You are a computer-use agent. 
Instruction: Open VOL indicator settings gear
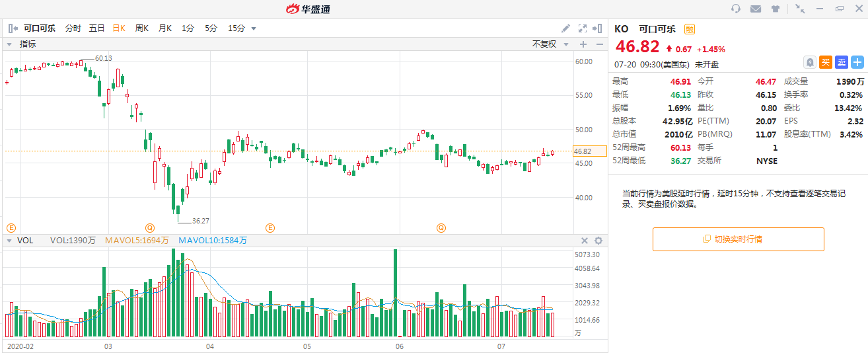pos(598,241)
